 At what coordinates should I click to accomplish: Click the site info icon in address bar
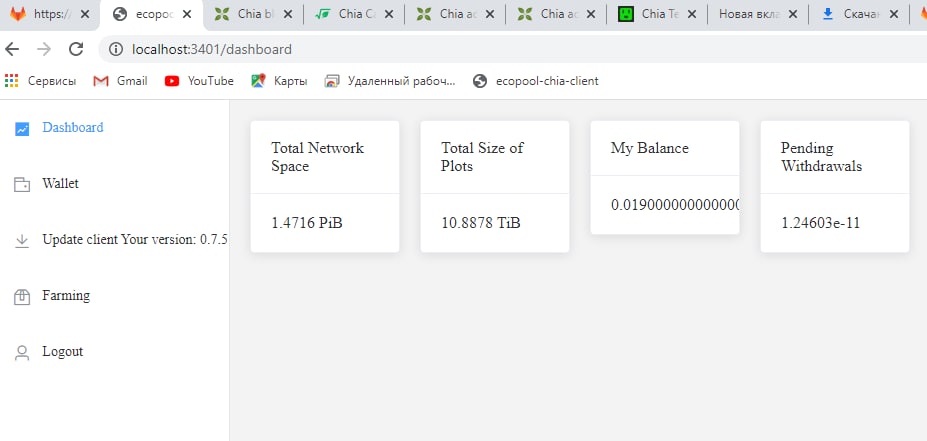117,49
